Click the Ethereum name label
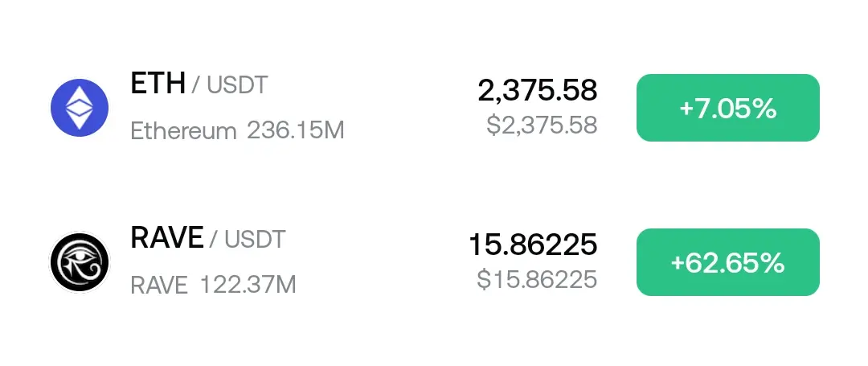 tap(183, 131)
